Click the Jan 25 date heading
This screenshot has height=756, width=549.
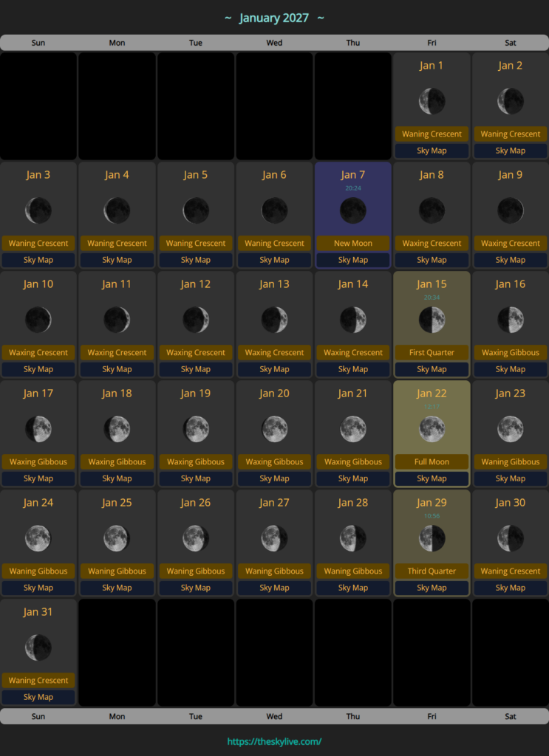pyautogui.click(x=117, y=502)
